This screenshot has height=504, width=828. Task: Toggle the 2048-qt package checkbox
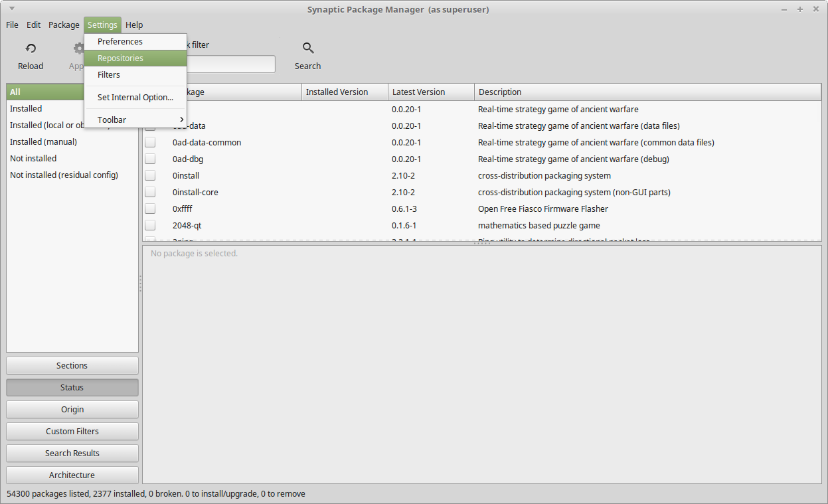coord(150,225)
